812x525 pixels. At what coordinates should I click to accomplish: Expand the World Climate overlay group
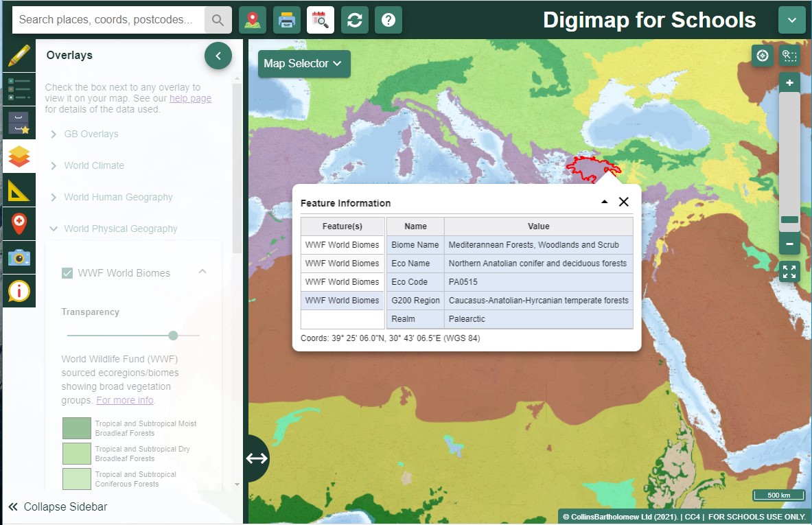click(94, 165)
